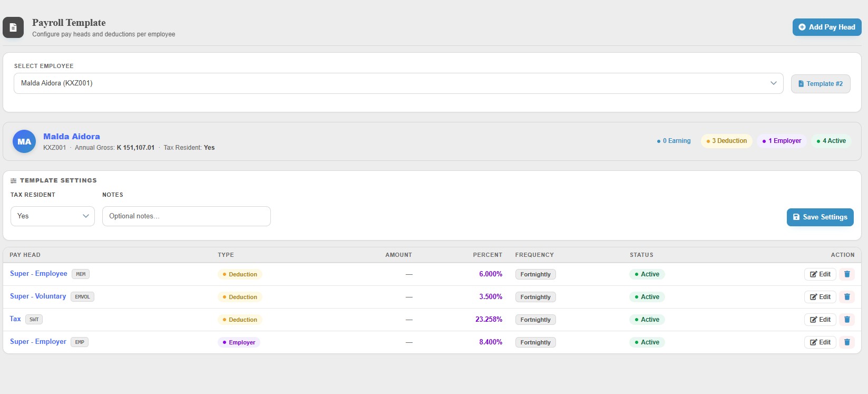
Task: Click the MA avatar circle
Action: [24, 141]
